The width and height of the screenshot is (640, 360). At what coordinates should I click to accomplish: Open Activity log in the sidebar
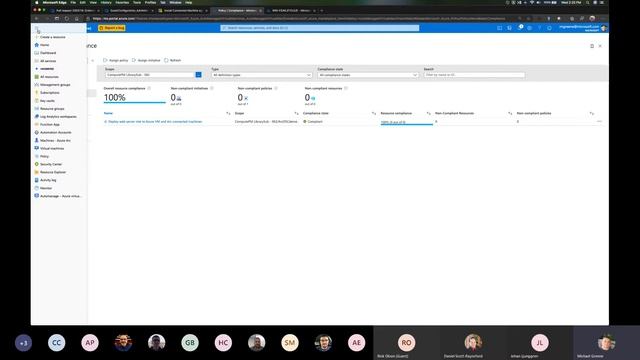click(x=48, y=180)
